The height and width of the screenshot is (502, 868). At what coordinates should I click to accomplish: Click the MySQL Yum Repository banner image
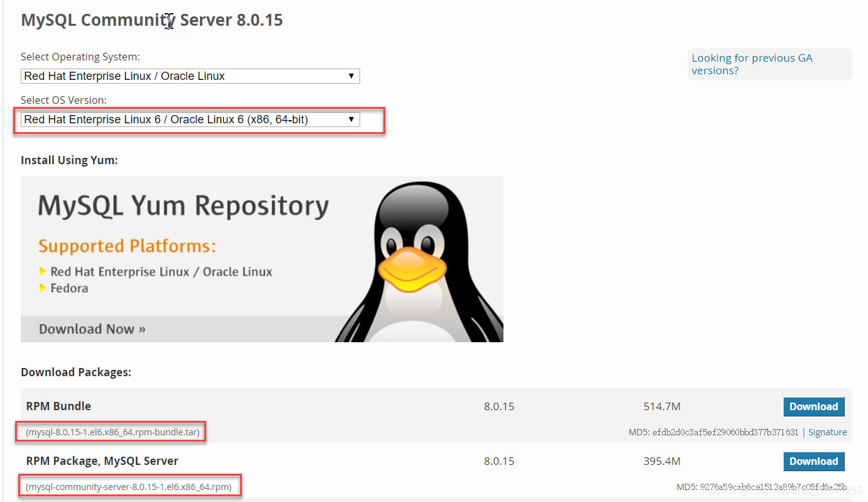(262, 259)
